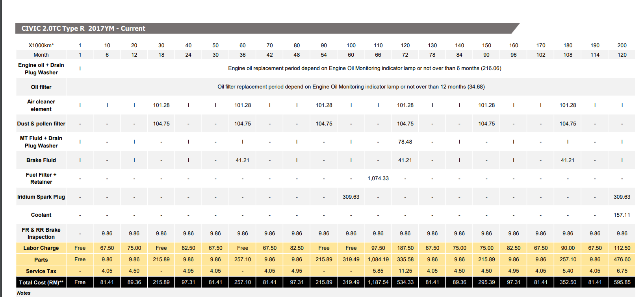Select the 'Air cleaner element' row label
This screenshot has width=644, height=297.
[41, 105]
